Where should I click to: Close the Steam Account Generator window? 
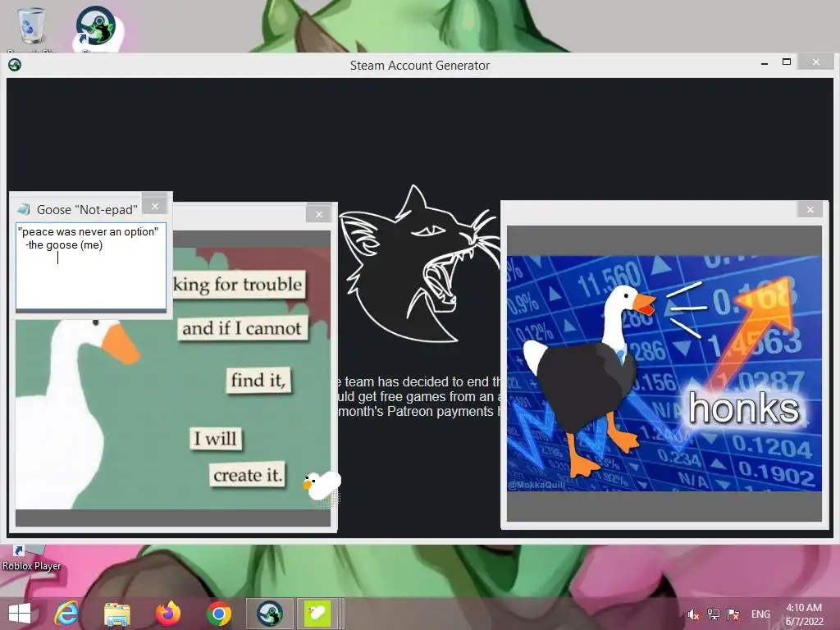point(816,62)
